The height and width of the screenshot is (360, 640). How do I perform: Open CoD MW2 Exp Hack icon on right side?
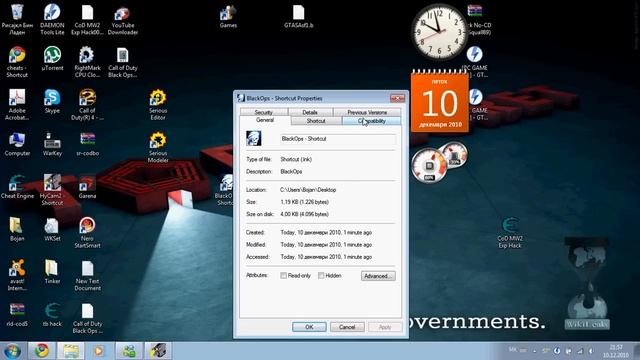point(509,232)
